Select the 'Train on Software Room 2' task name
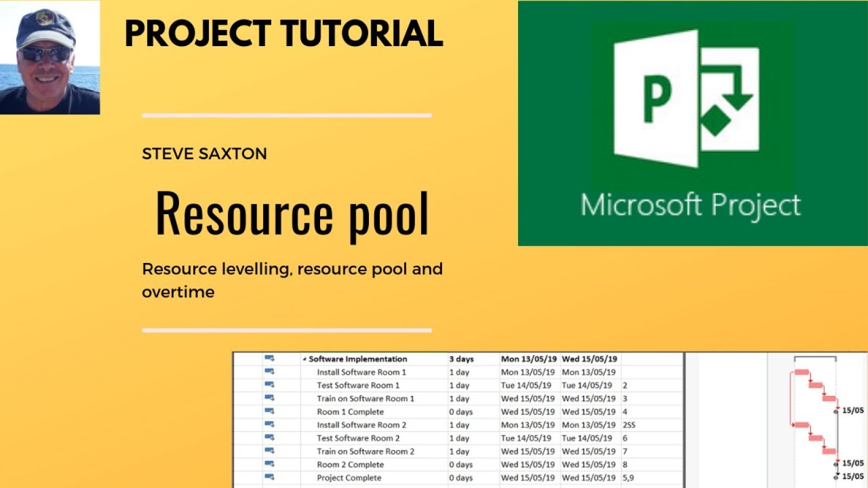 pos(366,451)
